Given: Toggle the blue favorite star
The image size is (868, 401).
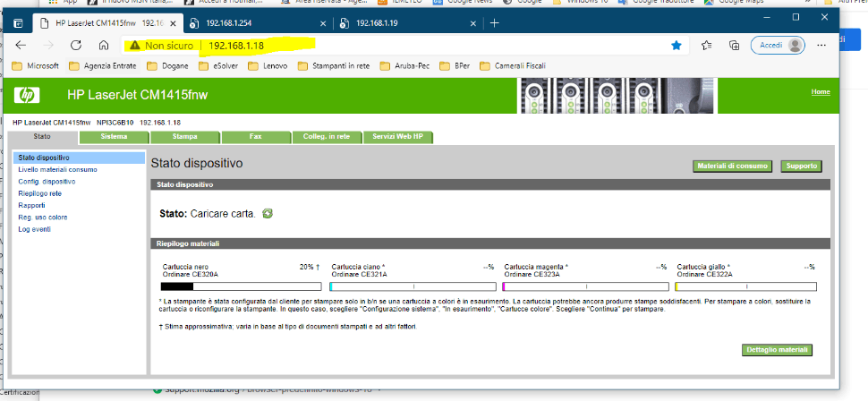Looking at the screenshot, I should click(677, 46).
